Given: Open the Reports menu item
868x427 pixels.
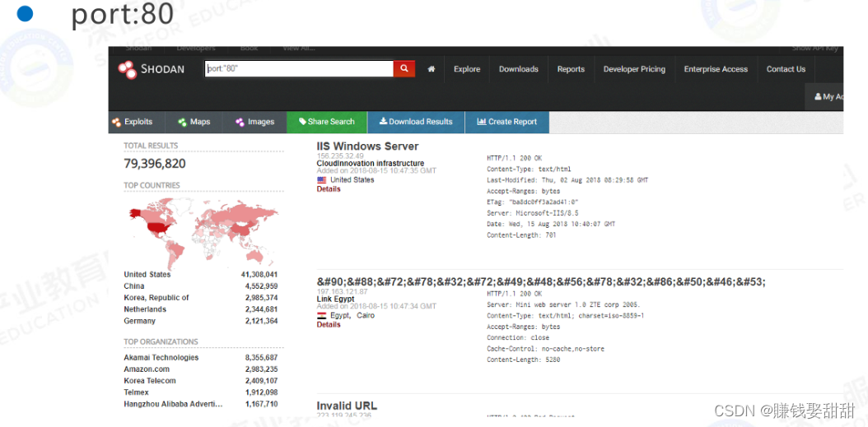Looking at the screenshot, I should pos(571,69).
